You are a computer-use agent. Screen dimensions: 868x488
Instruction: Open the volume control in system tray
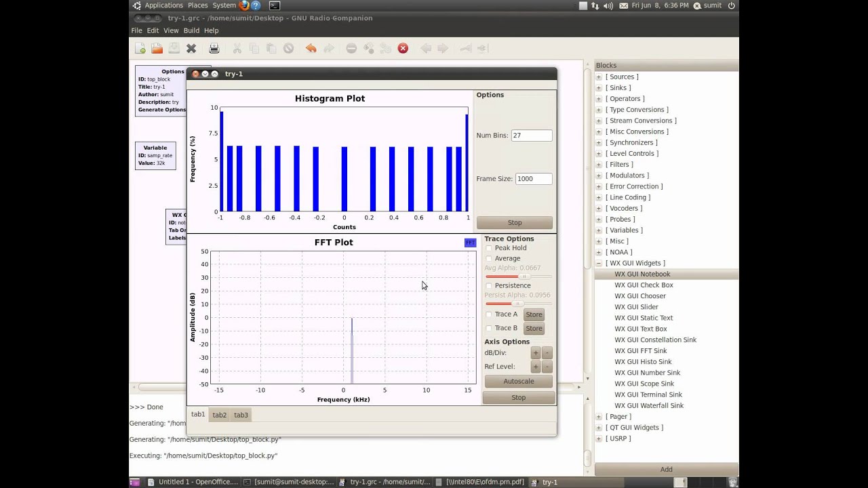point(608,5)
